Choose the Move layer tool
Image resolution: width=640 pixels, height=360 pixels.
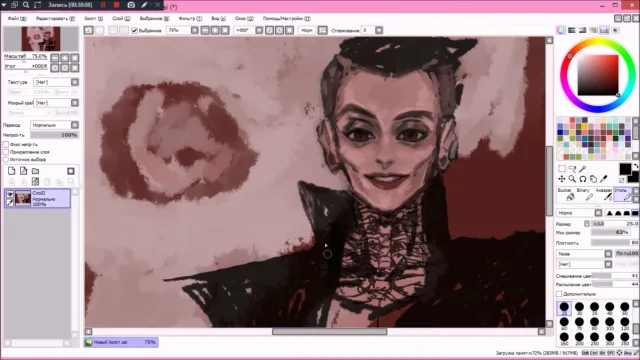tap(562, 179)
